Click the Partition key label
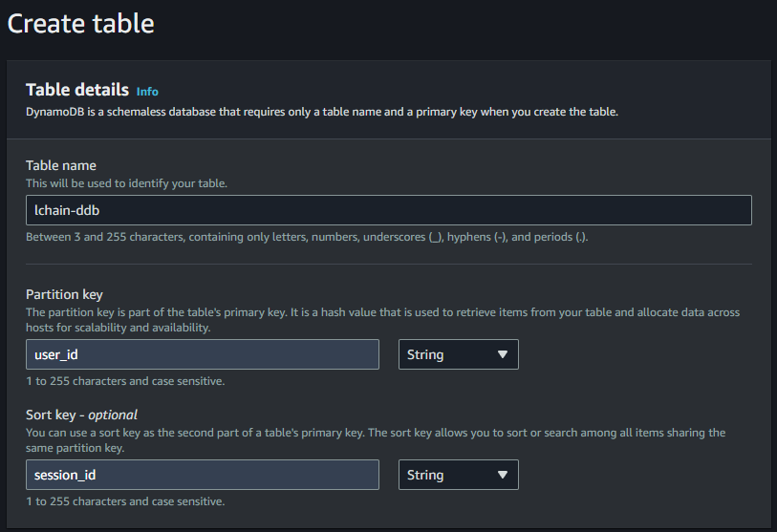The image size is (777, 532). [x=64, y=294]
